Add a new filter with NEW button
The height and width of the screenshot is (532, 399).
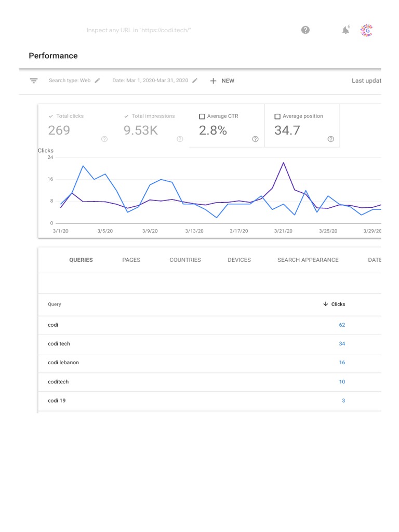tap(222, 81)
